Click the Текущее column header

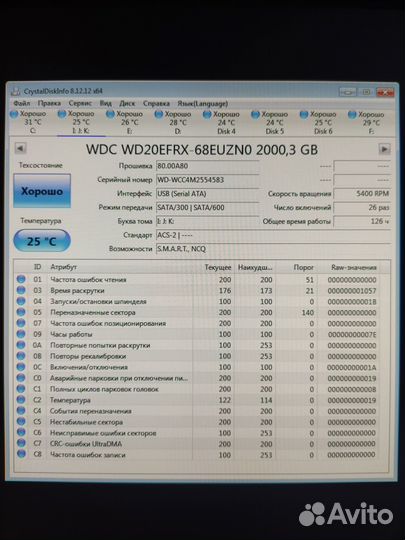[x=218, y=267]
